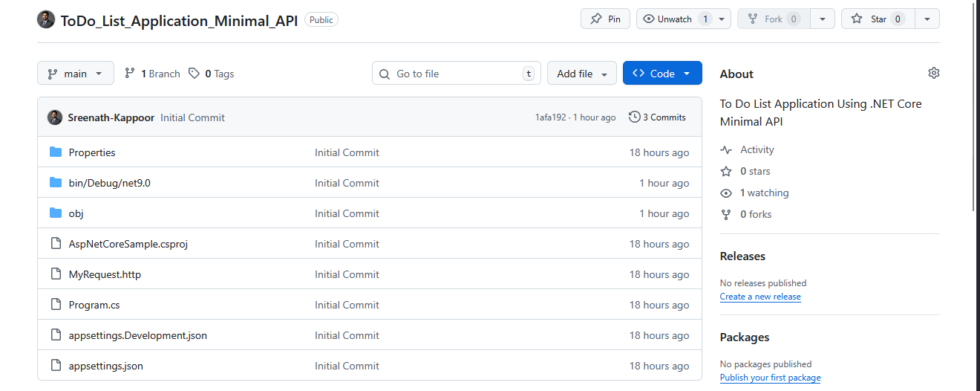Viewport: 980px width, 391px height.
Task: Click the file icon beside appsettings.json
Action: [x=56, y=366]
